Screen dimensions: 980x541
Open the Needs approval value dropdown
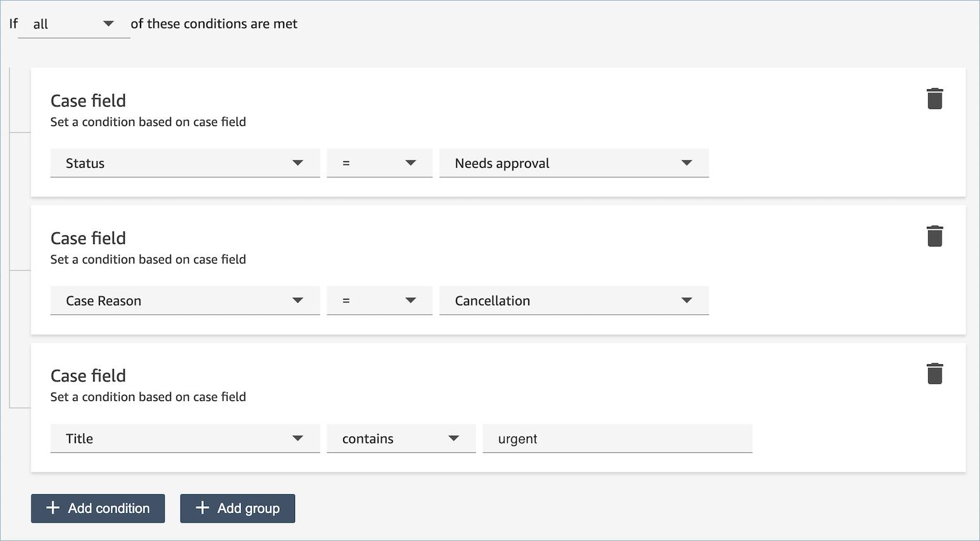coord(574,163)
